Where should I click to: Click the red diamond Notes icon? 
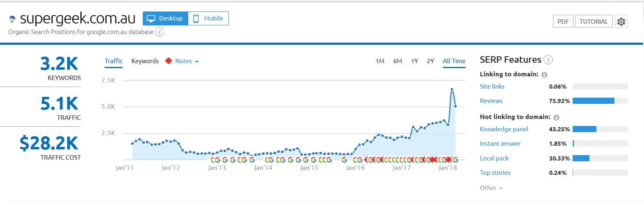click(x=168, y=61)
